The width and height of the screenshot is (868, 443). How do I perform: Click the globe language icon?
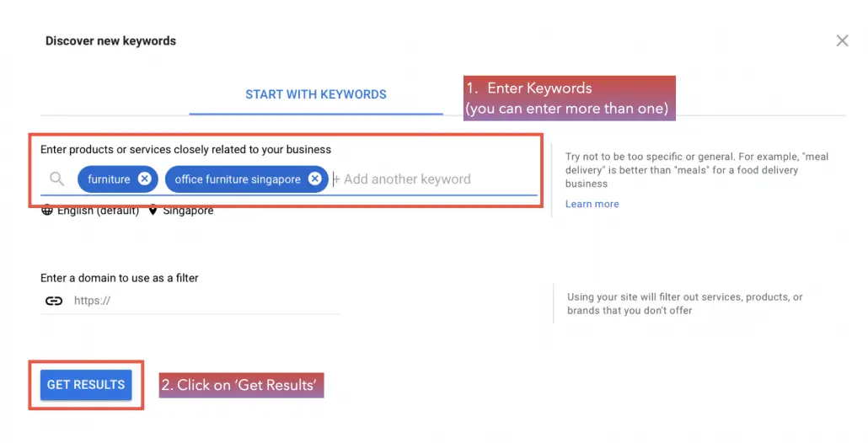click(47, 211)
